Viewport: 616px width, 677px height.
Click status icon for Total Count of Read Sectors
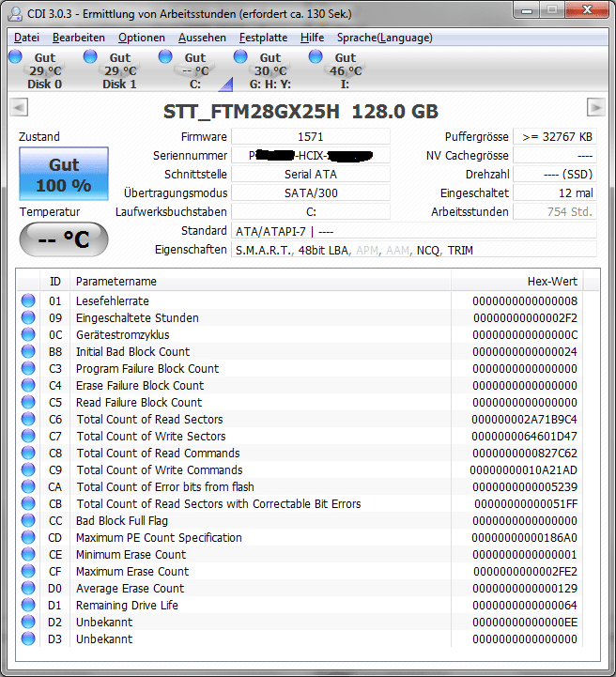point(28,419)
